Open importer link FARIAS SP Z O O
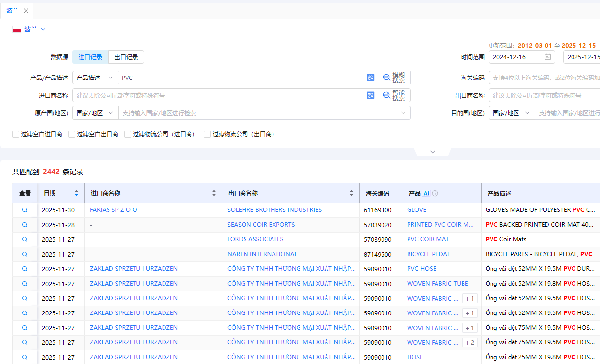This screenshot has height=364, width=600. click(114, 209)
